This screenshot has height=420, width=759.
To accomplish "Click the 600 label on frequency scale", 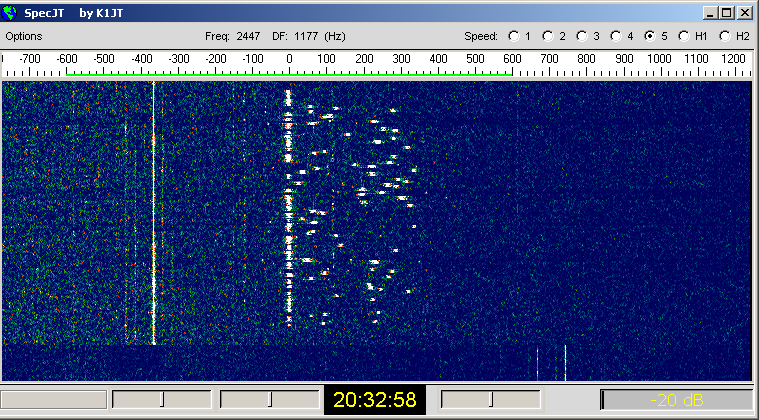I will [x=512, y=59].
